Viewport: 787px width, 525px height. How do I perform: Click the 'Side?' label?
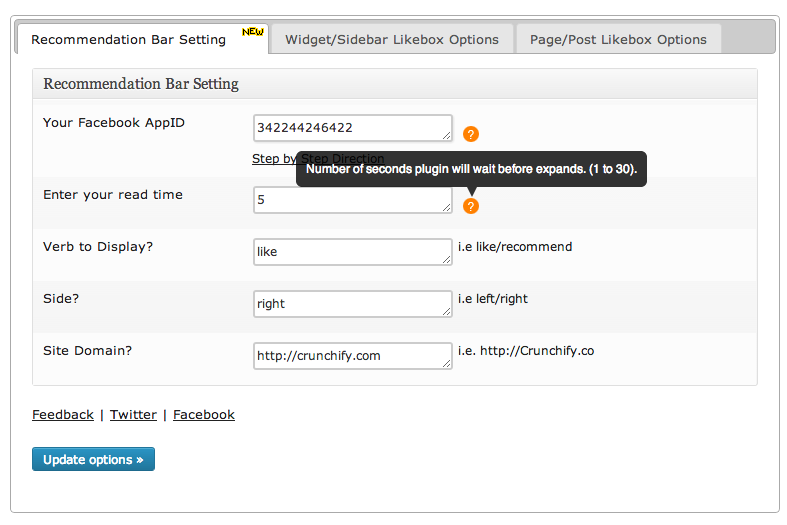tap(61, 299)
